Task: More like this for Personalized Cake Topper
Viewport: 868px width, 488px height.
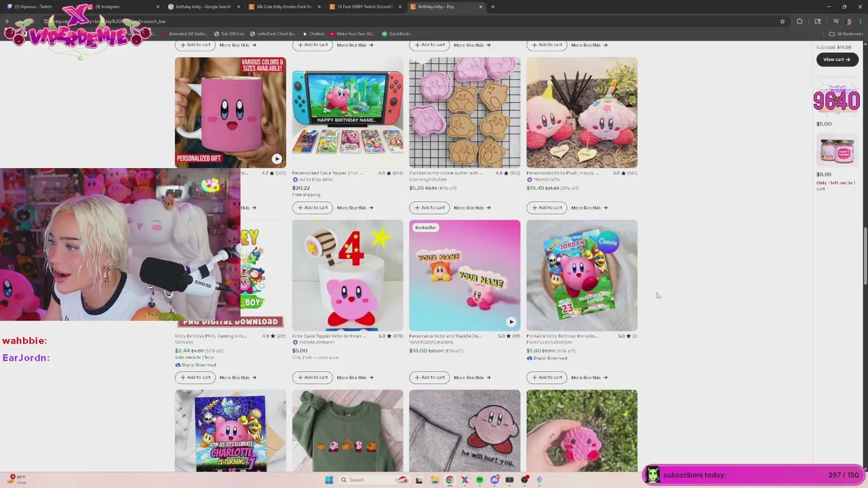Action: (355, 207)
